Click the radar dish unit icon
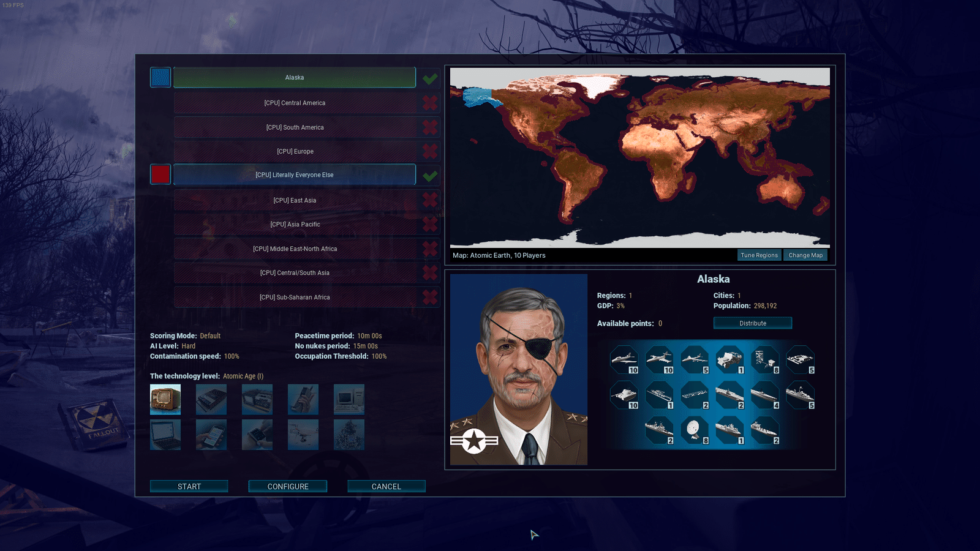 [695, 430]
